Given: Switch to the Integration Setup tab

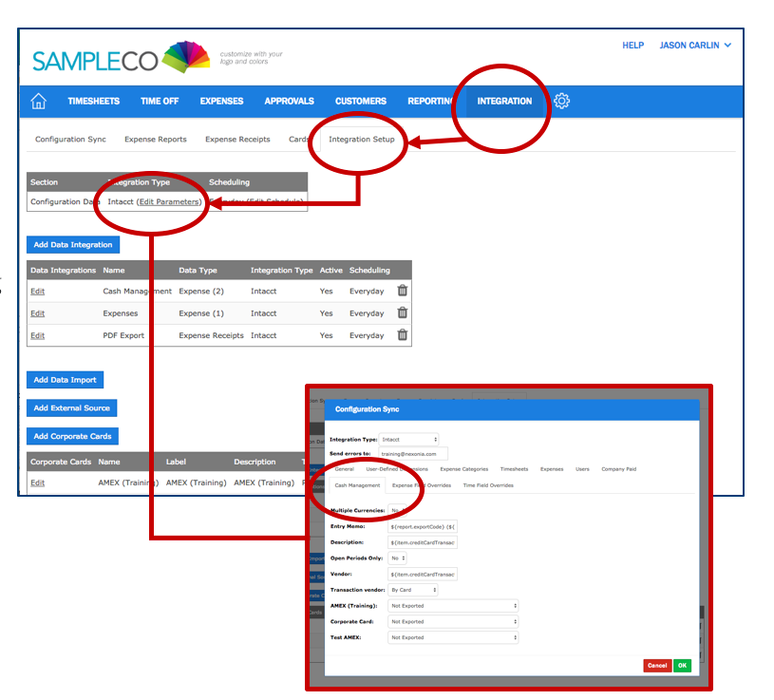Looking at the screenshot, I should coord(361,140).
